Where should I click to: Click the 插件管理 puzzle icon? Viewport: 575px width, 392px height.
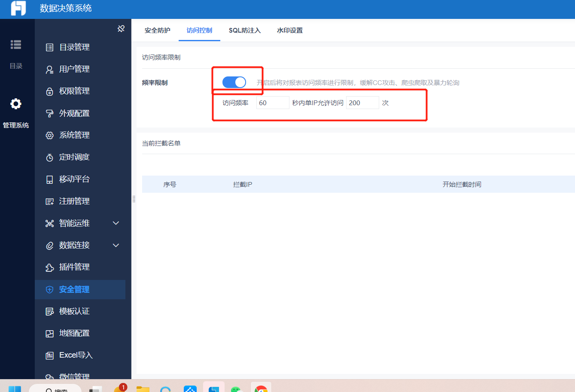coord(50,267)
